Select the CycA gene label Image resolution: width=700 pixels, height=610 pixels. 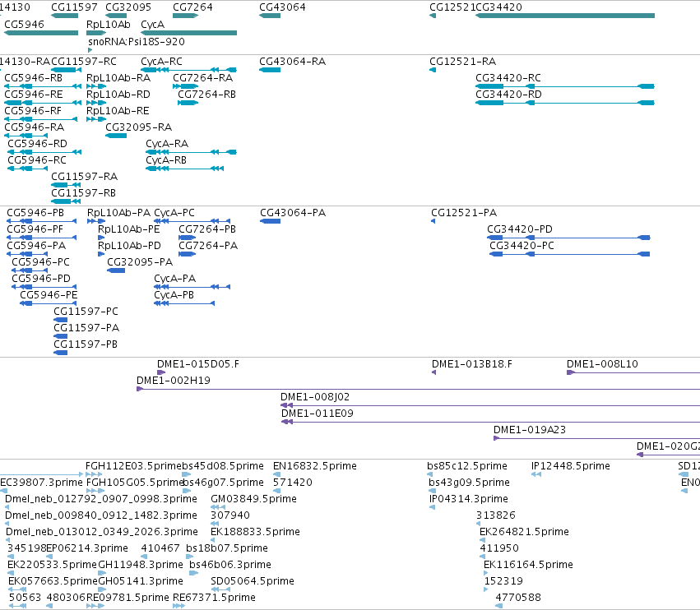coord(152,24)
